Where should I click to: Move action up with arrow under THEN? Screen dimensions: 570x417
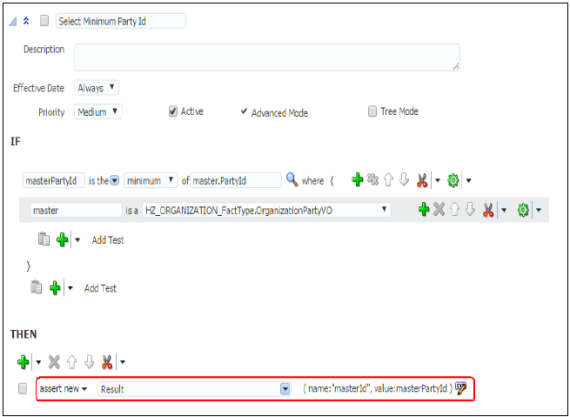72,362
